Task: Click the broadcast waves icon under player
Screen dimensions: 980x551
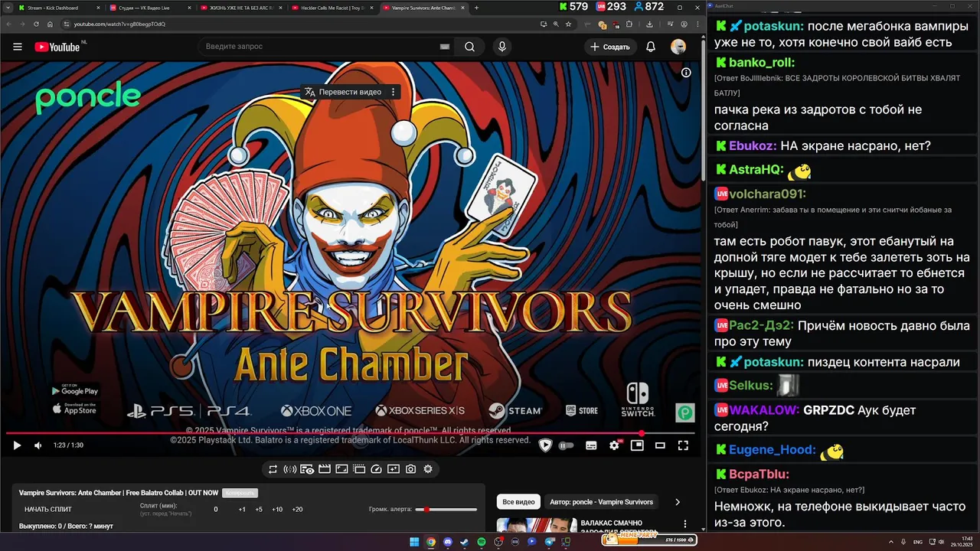Action: [x=289, y=469]
